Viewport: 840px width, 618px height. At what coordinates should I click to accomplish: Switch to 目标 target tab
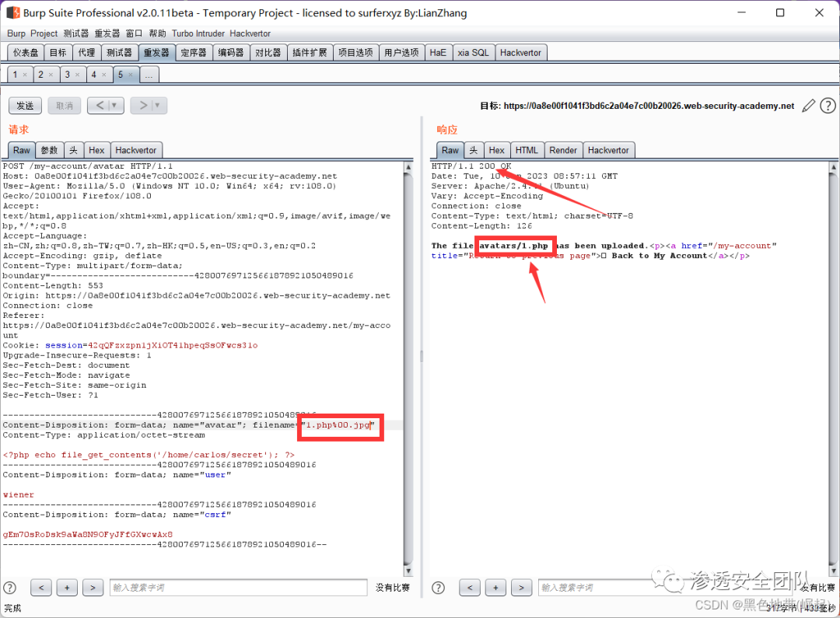[58, 53]
